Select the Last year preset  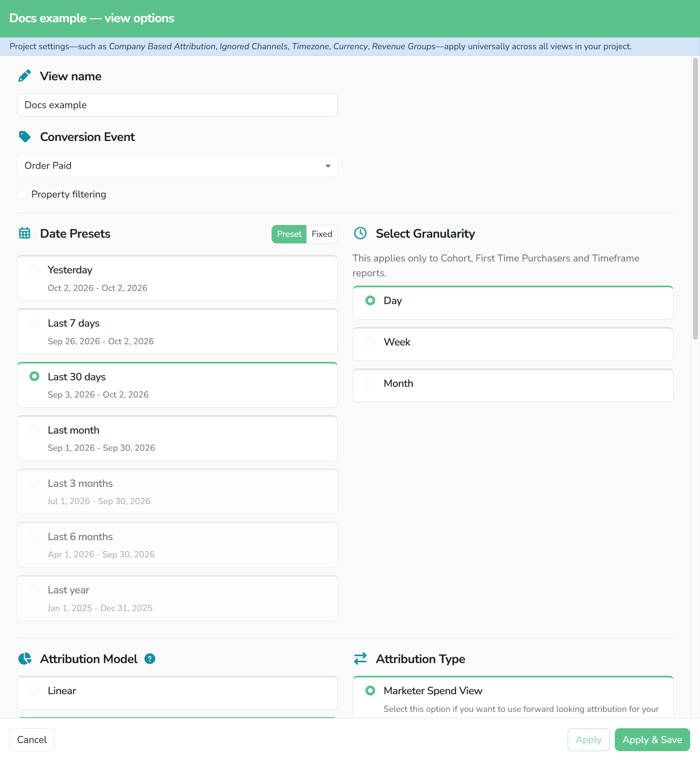pyautogui.click(x=177, y=598)
